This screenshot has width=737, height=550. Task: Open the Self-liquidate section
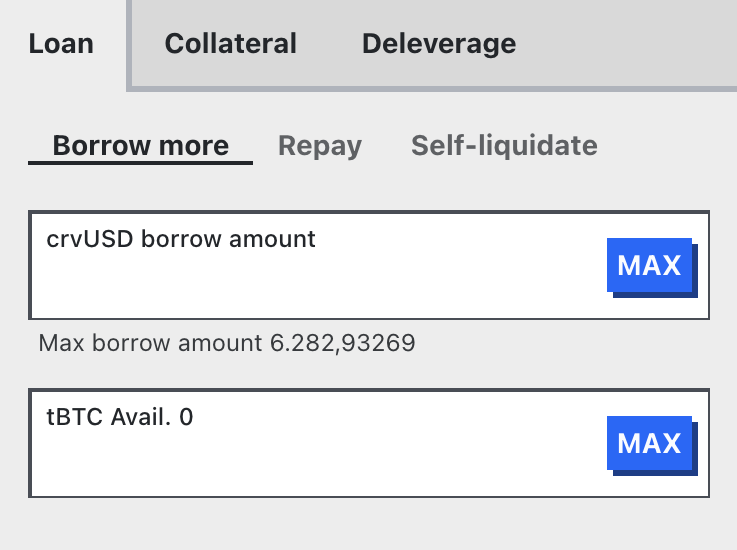[x=504, y=146]
